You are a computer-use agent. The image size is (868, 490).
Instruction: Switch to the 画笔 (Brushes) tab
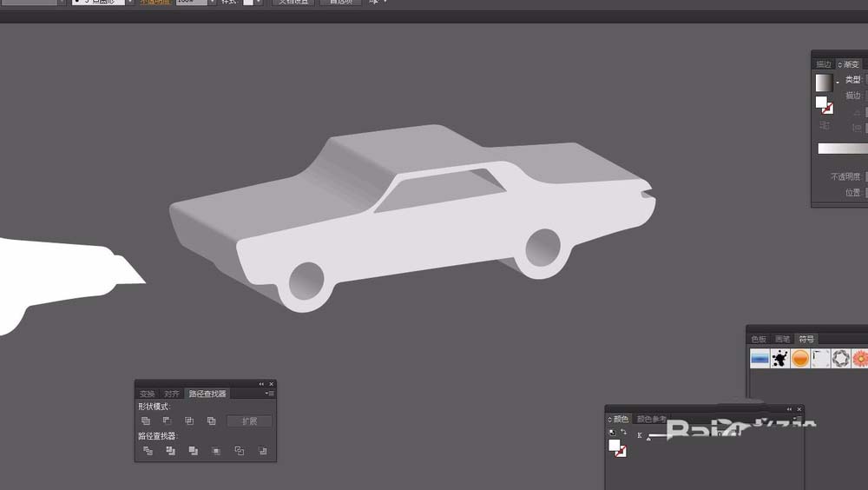click(x=783, y=339)
